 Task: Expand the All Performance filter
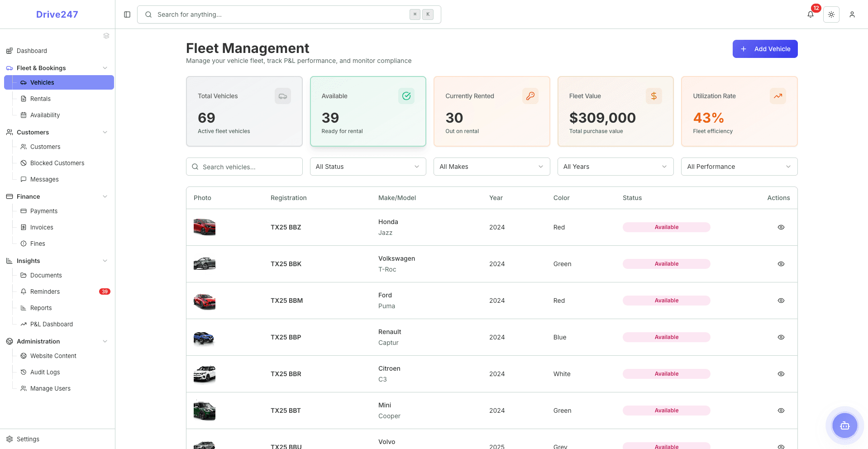point(739,167)
